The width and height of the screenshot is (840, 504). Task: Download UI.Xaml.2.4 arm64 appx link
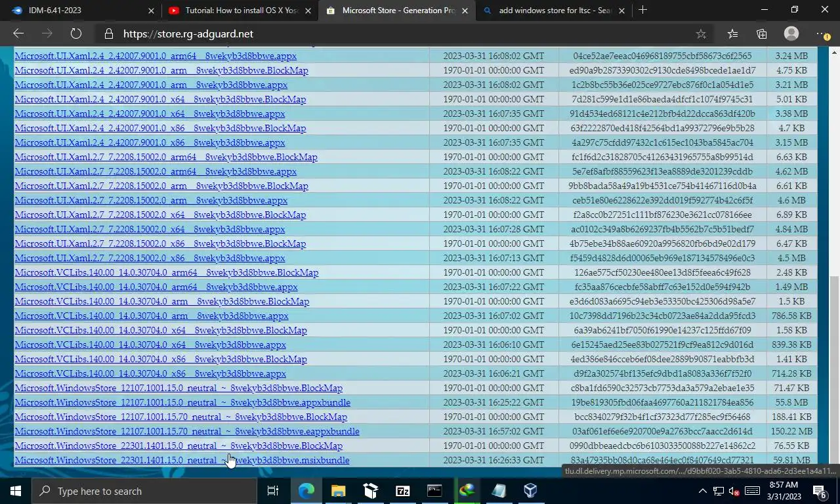click(156, 56)
